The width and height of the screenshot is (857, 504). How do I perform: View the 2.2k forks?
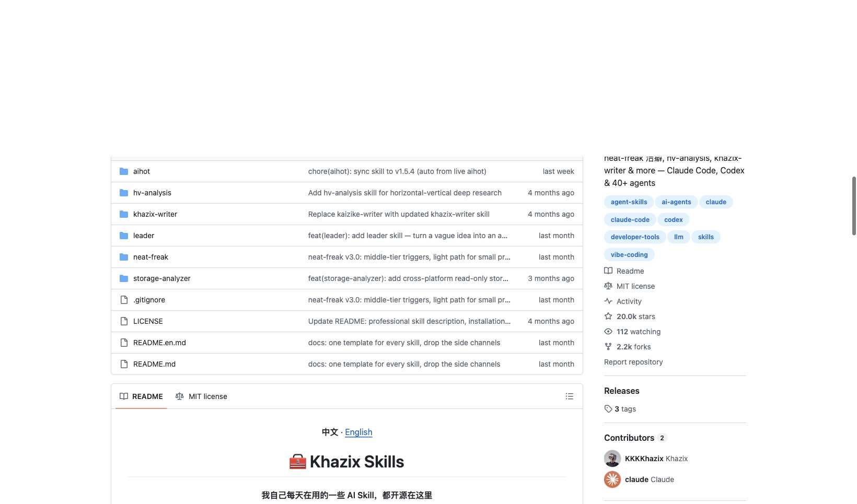[x=628, y=347]
